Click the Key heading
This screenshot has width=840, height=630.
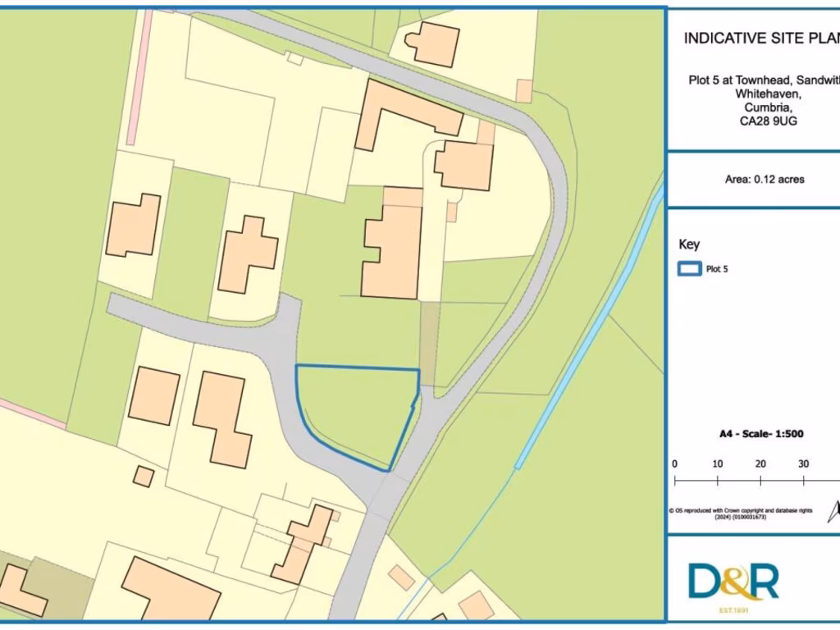tap(689, 244)
